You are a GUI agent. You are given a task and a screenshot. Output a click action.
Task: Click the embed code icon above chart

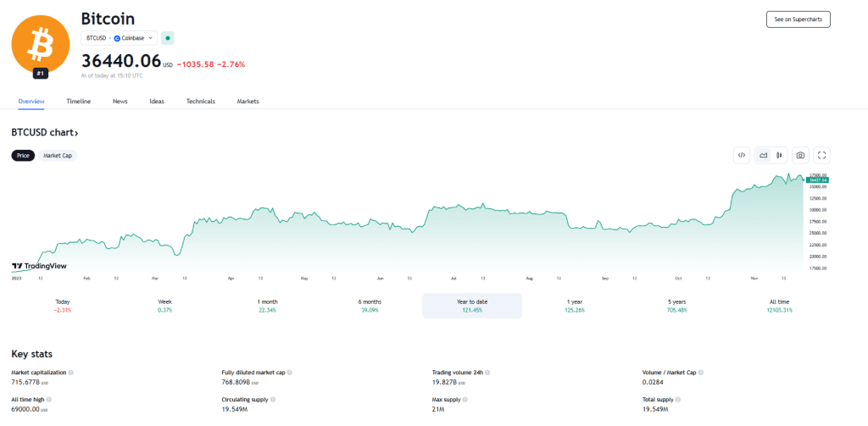(x=742, y=155)
